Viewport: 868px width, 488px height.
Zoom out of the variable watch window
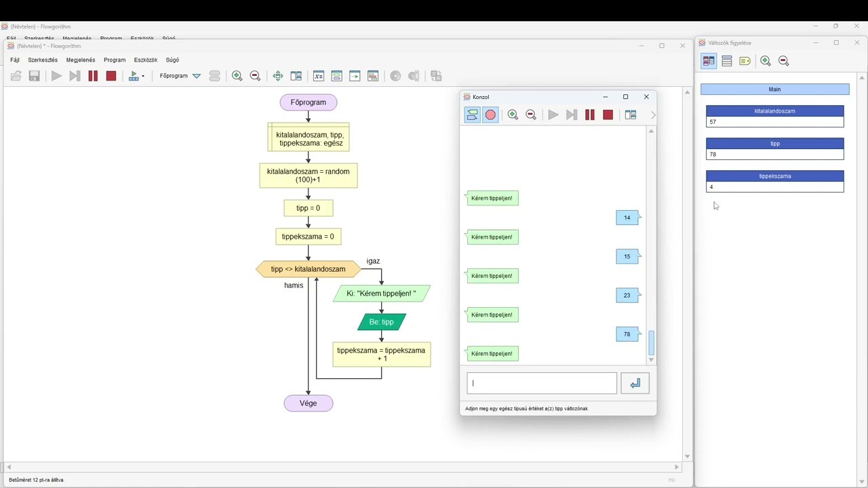pyautogui.click(x=784, y=61)
